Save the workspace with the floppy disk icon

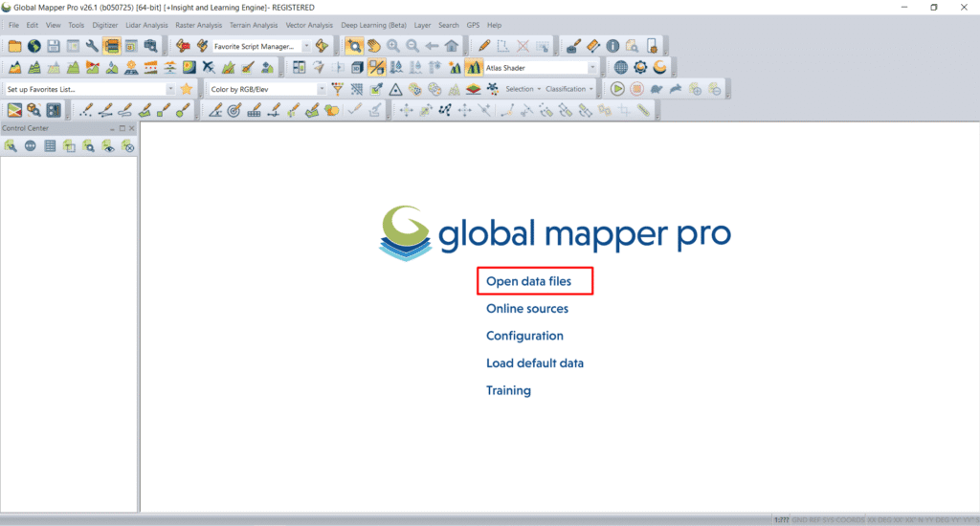pyautogui.click(x=54, y=46)
